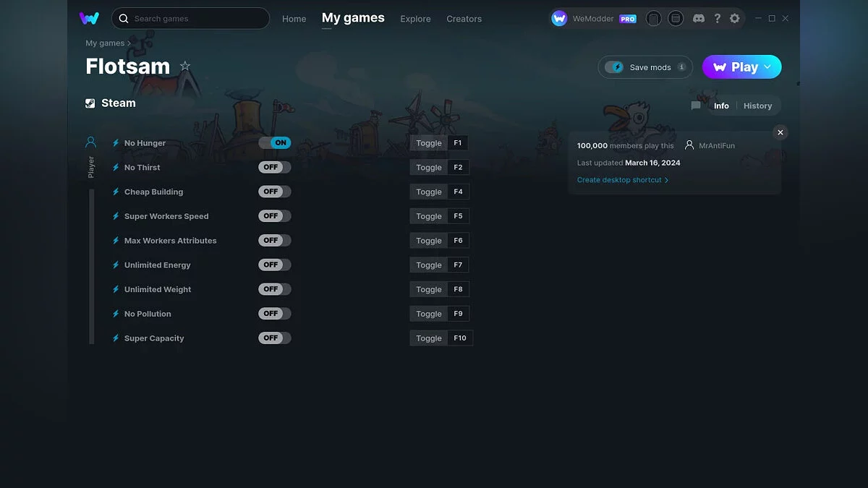Expand the Play button dropdown arrow
This screenshot has height=488, width=868.
(768, 67)
